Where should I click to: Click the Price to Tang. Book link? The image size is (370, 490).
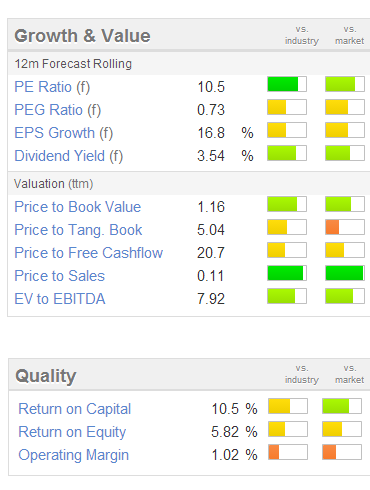pyautogui.click(x=78, y=230)
